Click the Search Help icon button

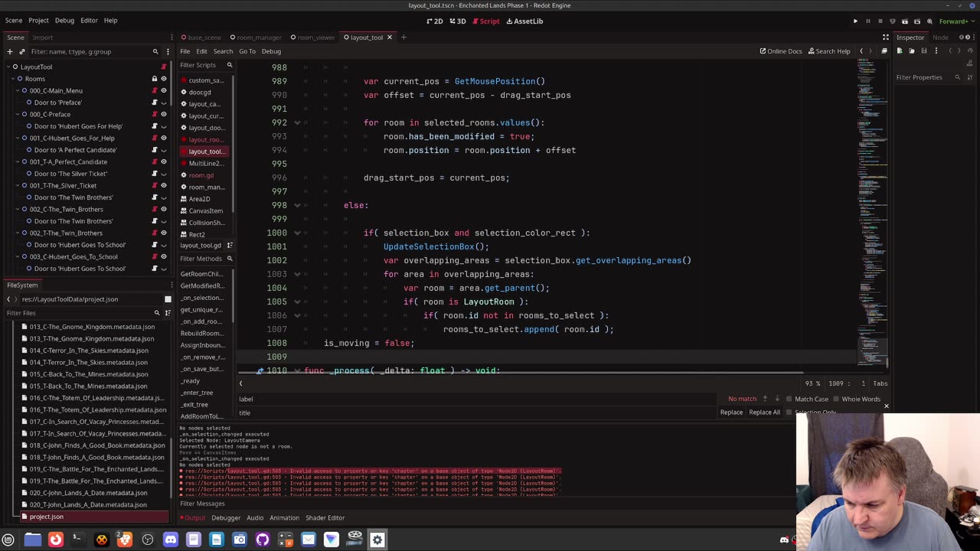[x=828, y=51]
